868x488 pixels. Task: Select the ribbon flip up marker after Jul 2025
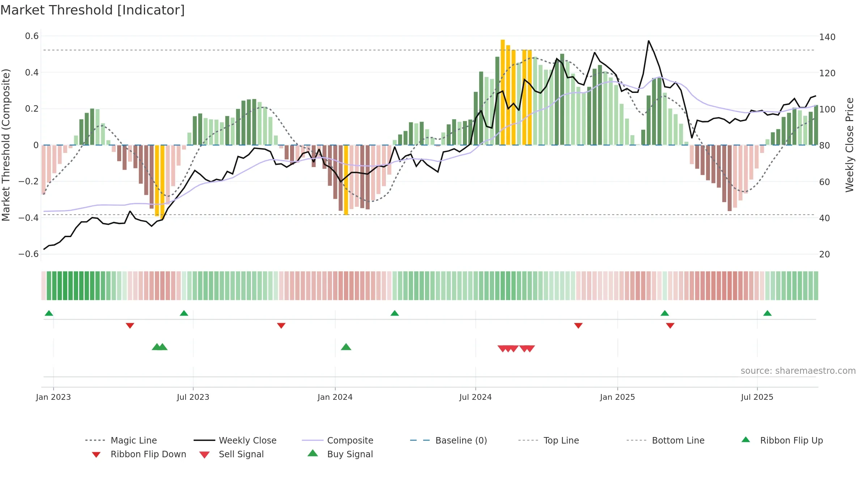pyautogui.click(x=767, y=313)
